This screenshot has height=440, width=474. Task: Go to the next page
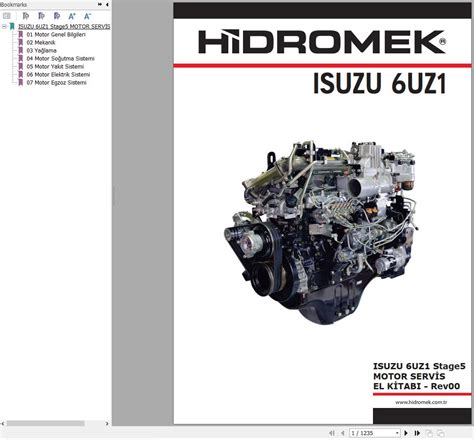[406, 433]
